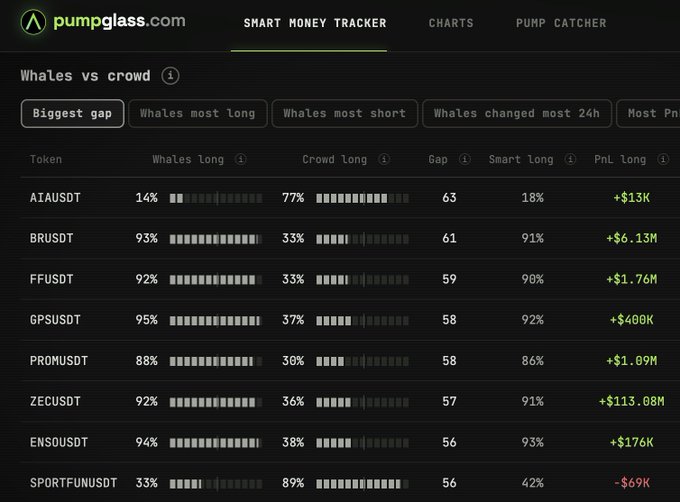This screenshot has height=502, width=680.
Task: Click the +$1.76M PnL value
Action: coord(631,279)
